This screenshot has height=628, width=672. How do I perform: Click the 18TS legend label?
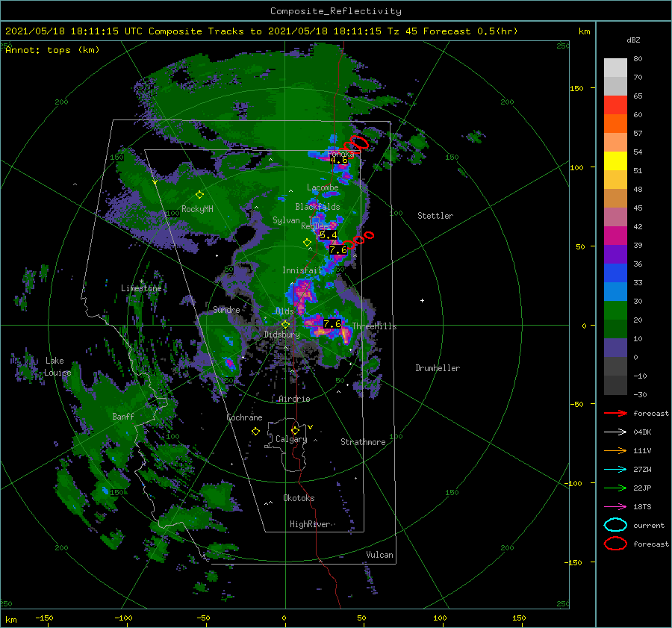coord(642,507)
